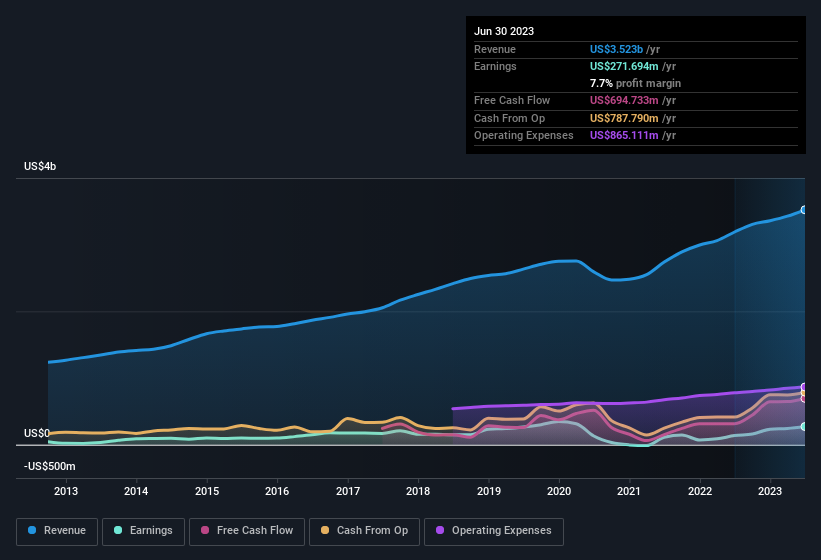Select the 2013 x-axis year label

(66, 491)
